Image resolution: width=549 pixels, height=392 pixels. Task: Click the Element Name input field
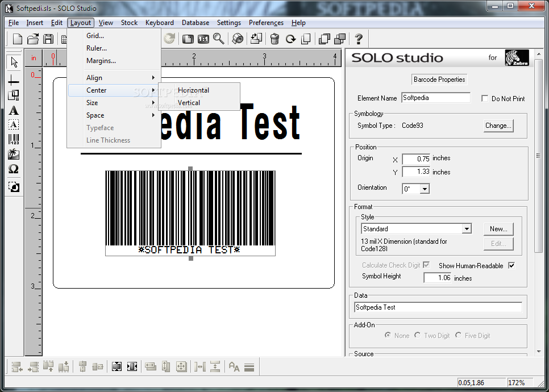tap(436, 98)
